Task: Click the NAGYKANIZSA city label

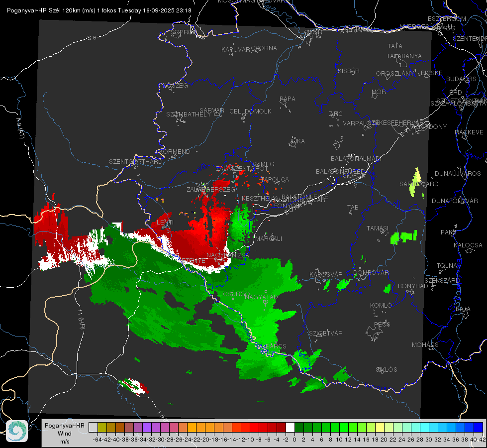Action: tap(228, 255)
